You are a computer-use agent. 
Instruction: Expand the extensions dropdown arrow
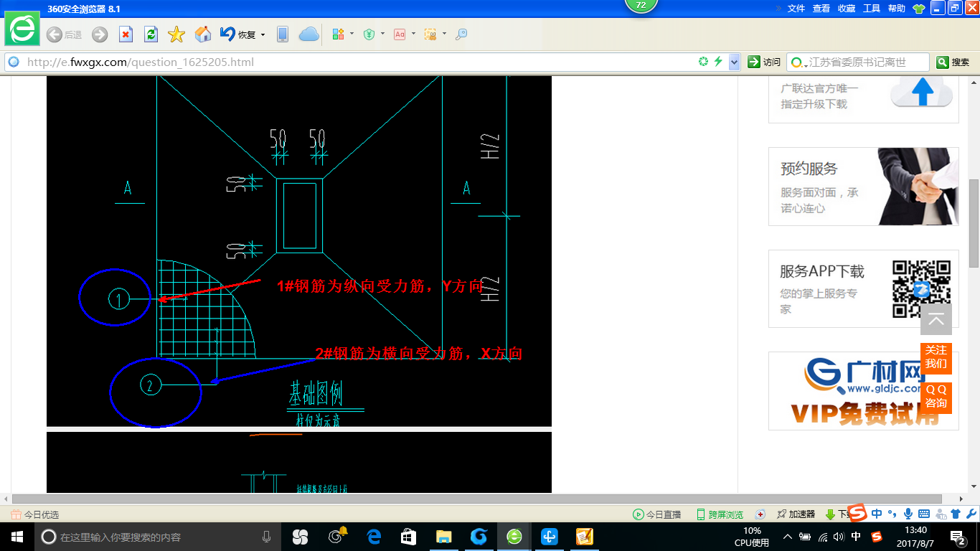pos(352,34)
